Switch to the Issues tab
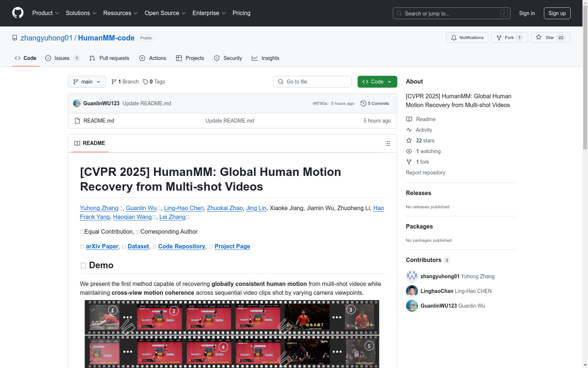The image size is (588, 368). click(62, 58)
